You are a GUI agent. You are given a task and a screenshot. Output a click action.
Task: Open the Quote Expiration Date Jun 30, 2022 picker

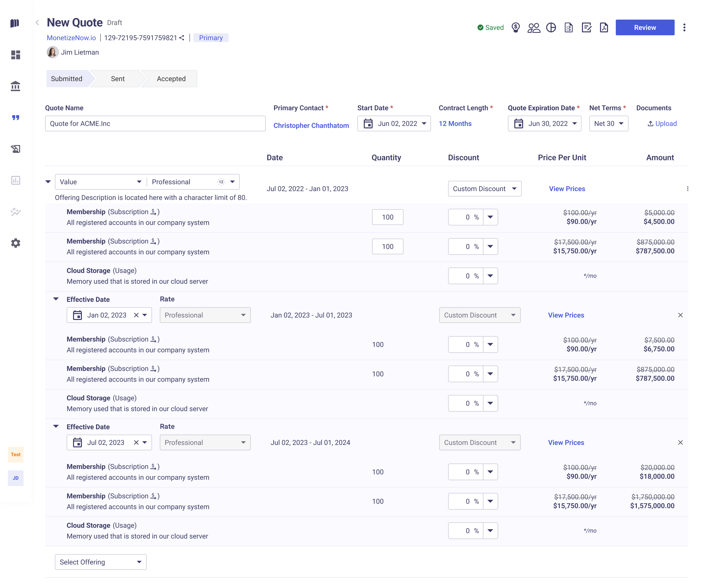(545, 124)
